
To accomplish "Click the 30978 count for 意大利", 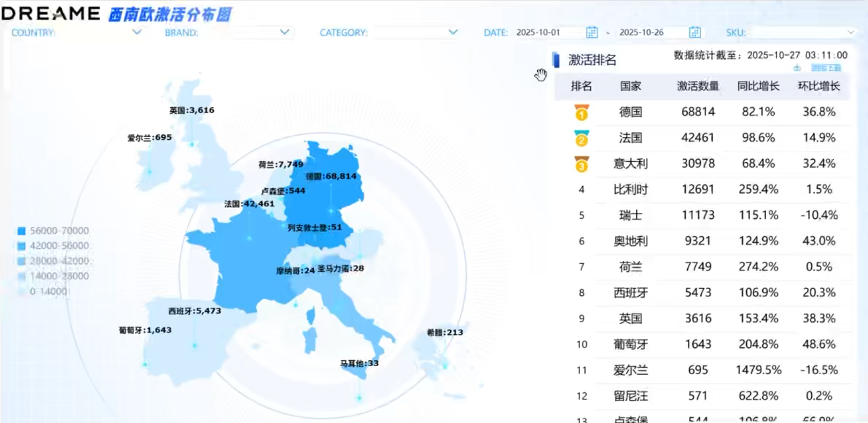I will 698,164.
